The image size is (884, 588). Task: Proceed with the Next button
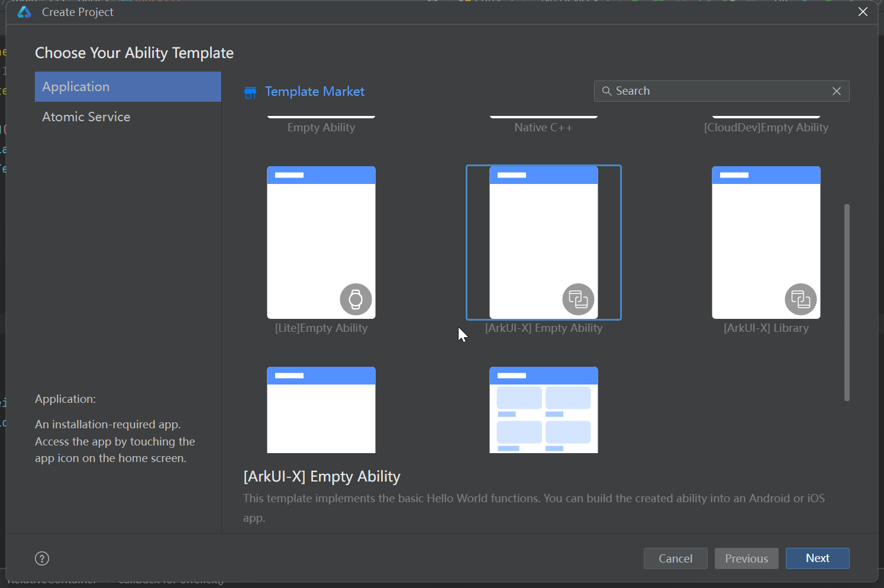click(818, 558)
